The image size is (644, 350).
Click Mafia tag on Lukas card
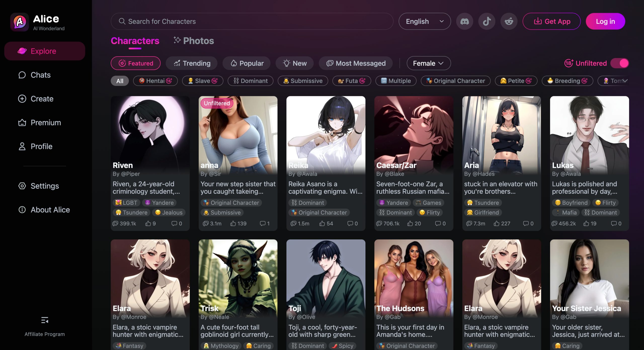coord(566,213)
